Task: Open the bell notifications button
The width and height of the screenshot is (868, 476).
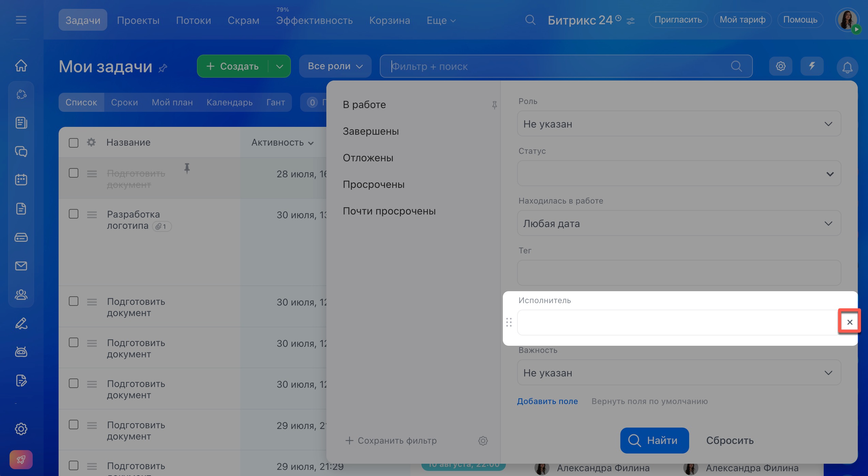Action: pyautogui.click(x=847, y=67)
